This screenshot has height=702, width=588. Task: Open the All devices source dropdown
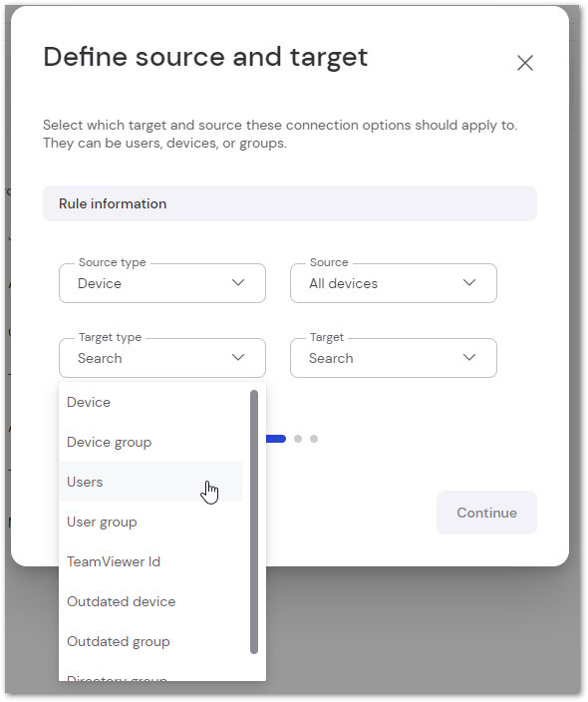(393, 283)
